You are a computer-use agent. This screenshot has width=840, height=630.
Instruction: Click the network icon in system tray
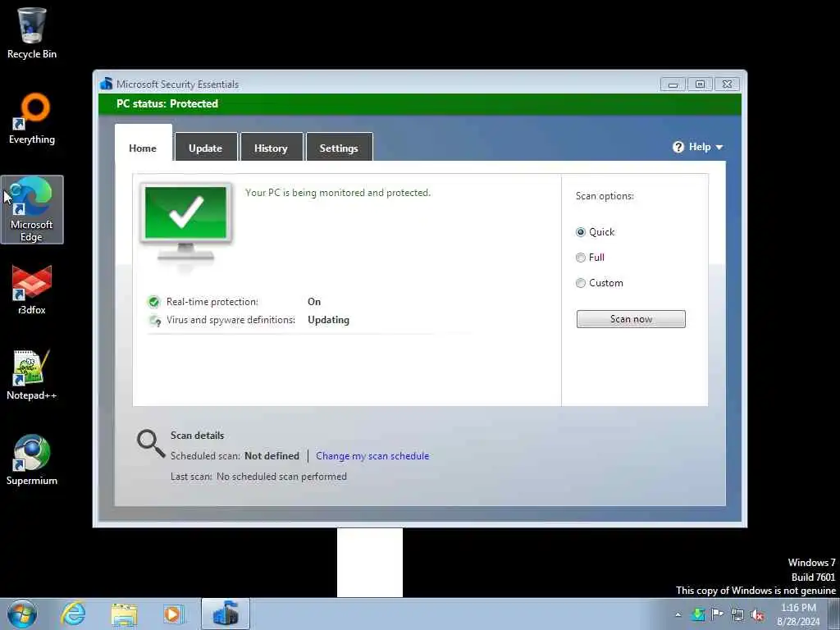(737, 614)
